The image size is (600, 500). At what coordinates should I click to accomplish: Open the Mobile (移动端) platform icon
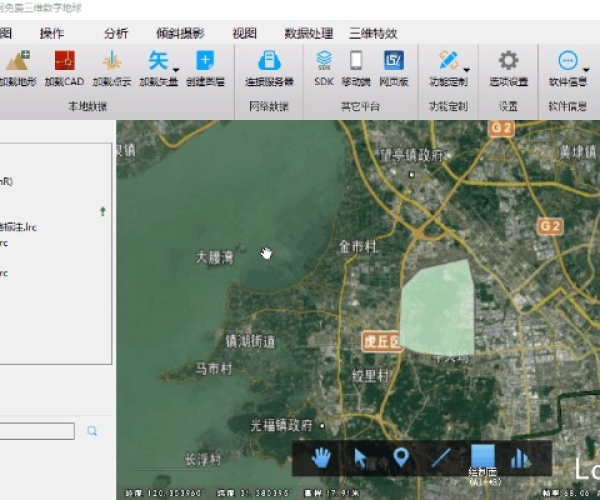click(x=356, y=61)
